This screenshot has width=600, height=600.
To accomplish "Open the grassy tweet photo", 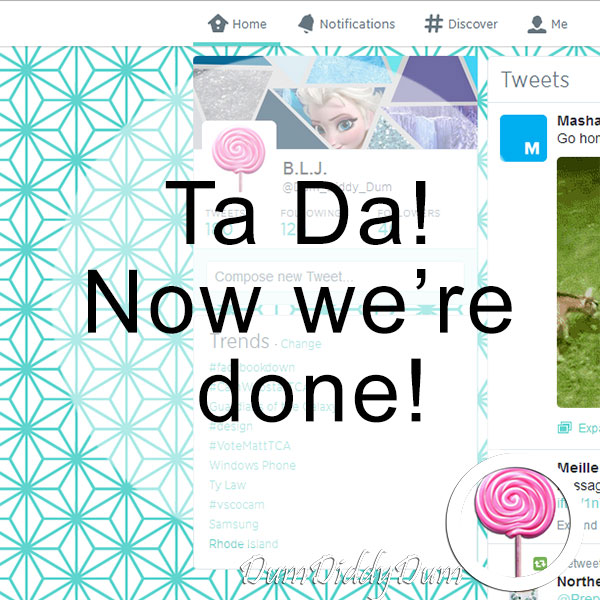I will point(578,282).
